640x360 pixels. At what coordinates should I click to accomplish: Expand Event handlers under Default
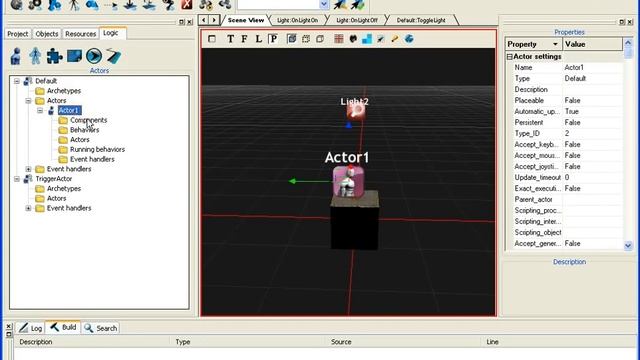(x=28, y=169)
